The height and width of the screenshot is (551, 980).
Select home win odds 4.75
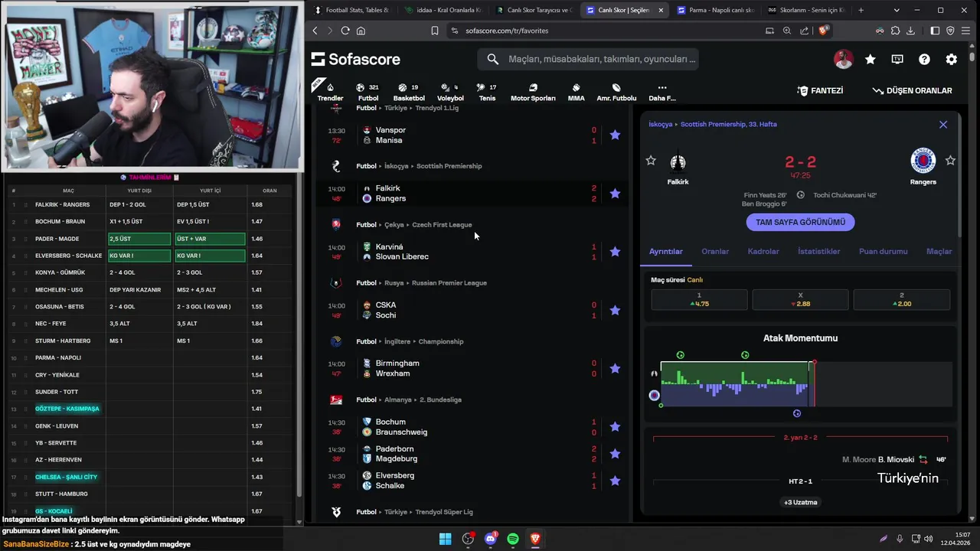699,299
